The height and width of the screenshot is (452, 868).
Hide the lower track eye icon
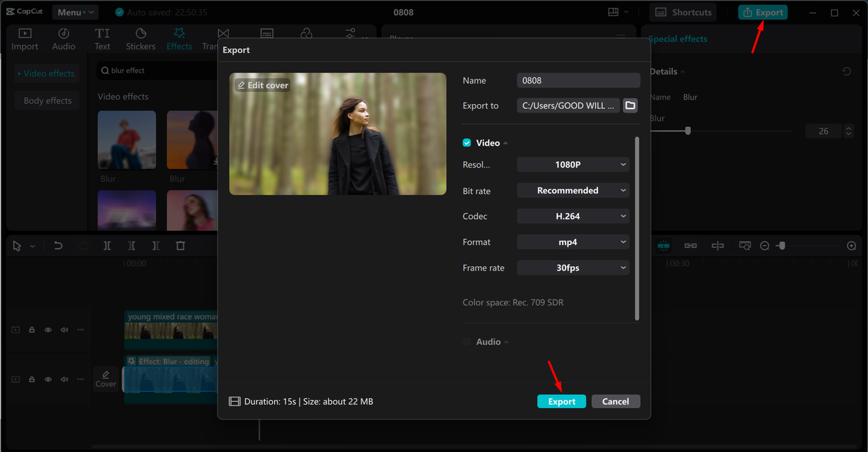coord(48,379)
